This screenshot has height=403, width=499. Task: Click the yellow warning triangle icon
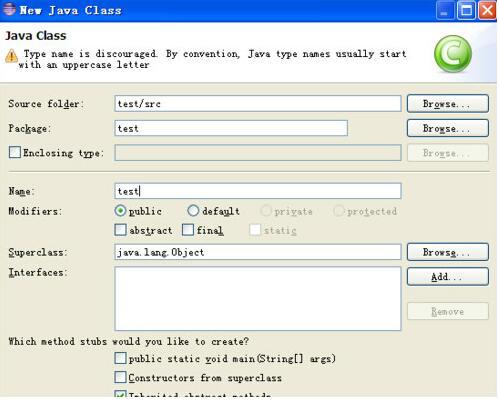pos(11,56)
